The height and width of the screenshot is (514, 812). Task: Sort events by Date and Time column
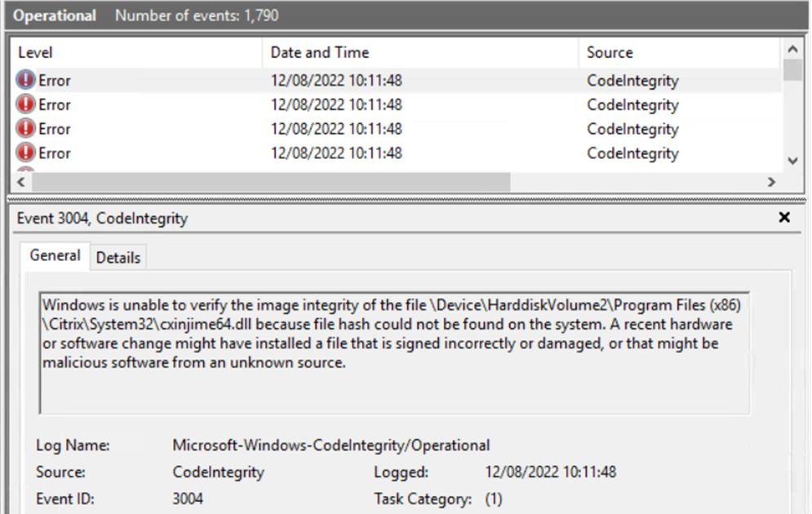pyautogui.click(x=319, y=53)
